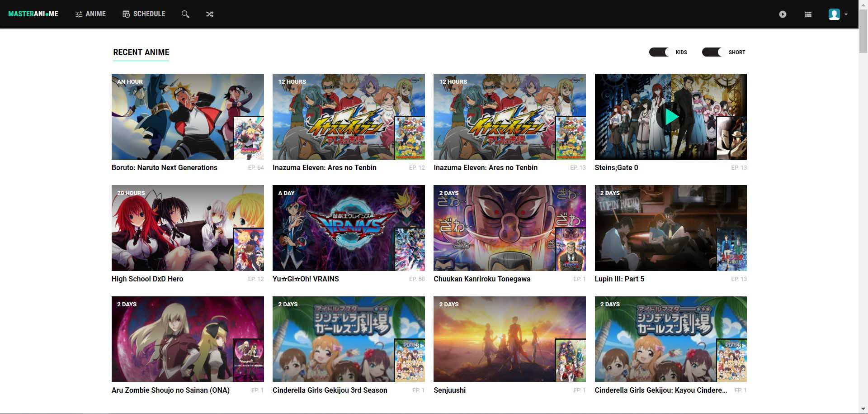The height and width of the screenshot is (414, 868).
Task: Click "EP. 13" label beside Steins;Gate 0
Action: point(739,168)
